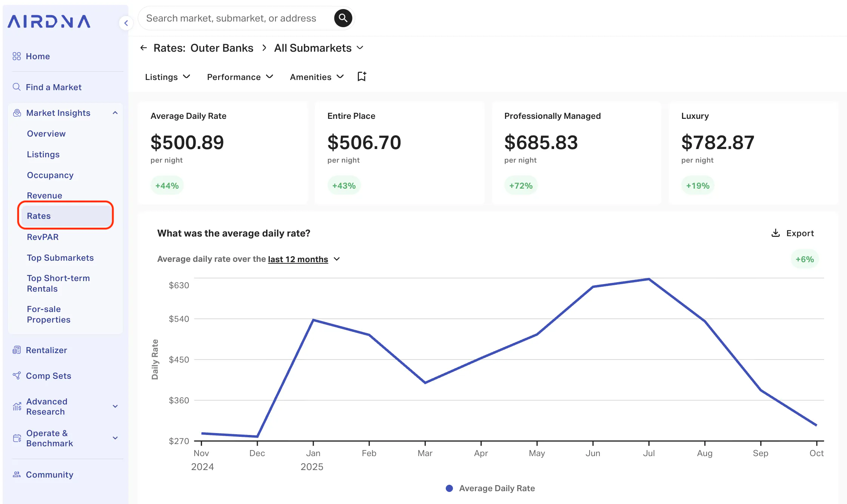Click the +72% change badge
The width and height of the screenshot is (847, 504).
[521, 186]
